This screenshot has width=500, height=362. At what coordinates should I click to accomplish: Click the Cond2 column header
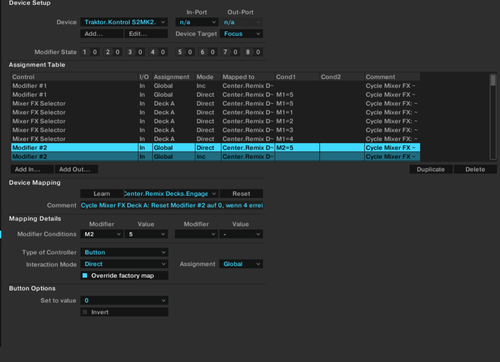pos(342,77)
